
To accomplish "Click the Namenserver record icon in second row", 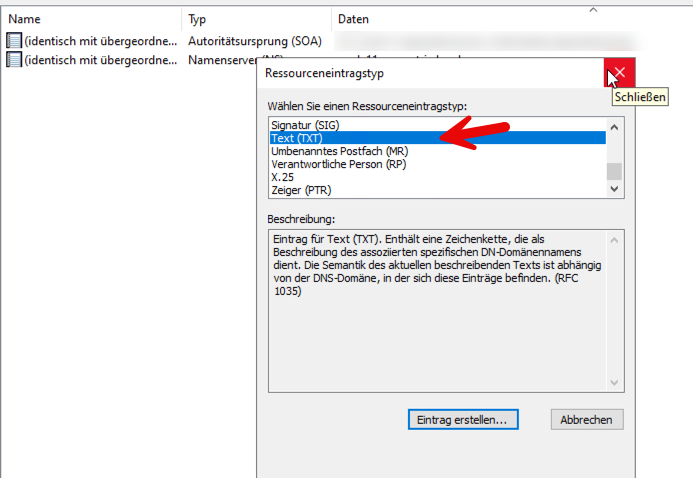I will [14, 60].
